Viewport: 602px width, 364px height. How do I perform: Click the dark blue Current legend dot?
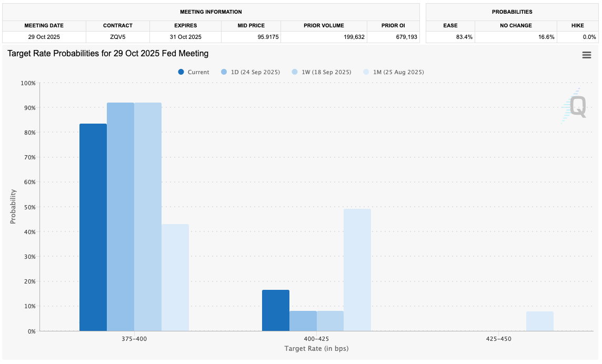click(x=181, y=72)
